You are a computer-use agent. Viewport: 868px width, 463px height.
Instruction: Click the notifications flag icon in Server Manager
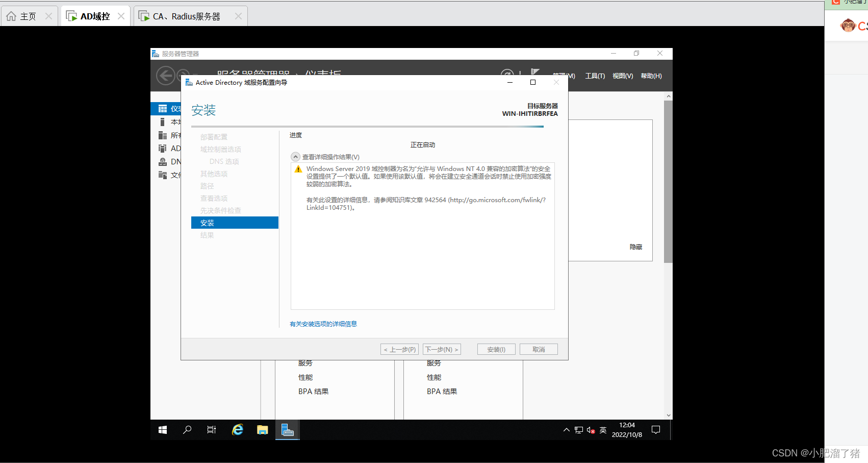(x=535, y=72)
